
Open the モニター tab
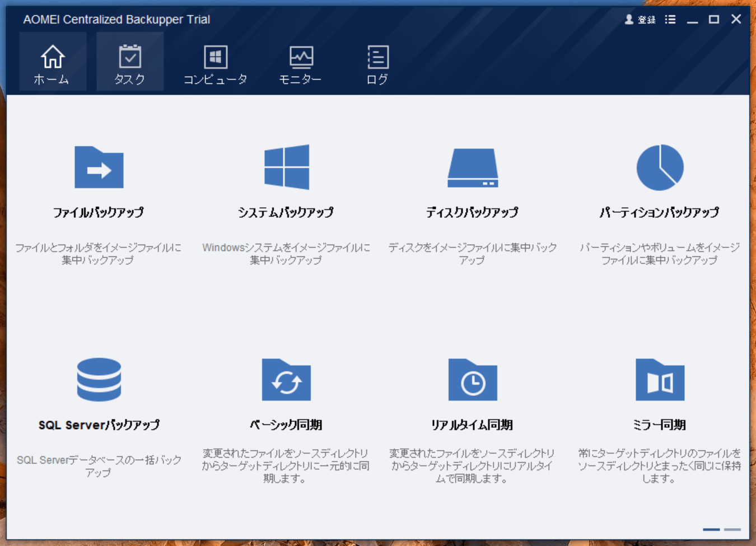[301, 63]
